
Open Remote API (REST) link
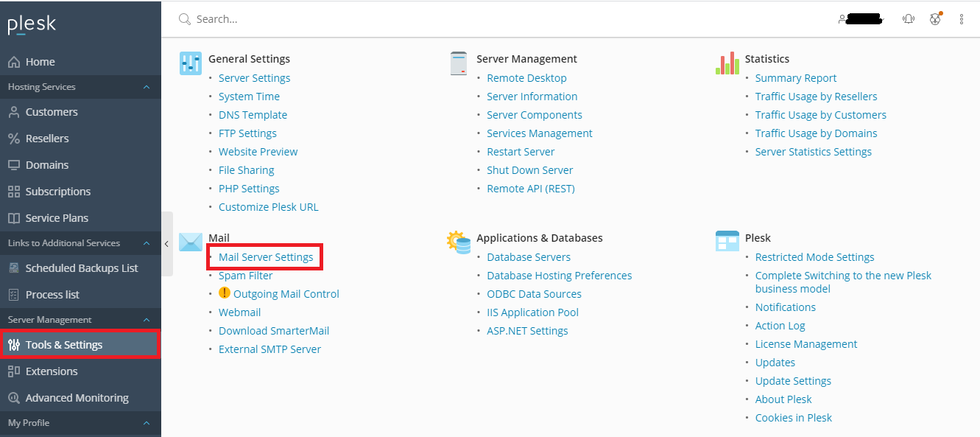(531, 189)
